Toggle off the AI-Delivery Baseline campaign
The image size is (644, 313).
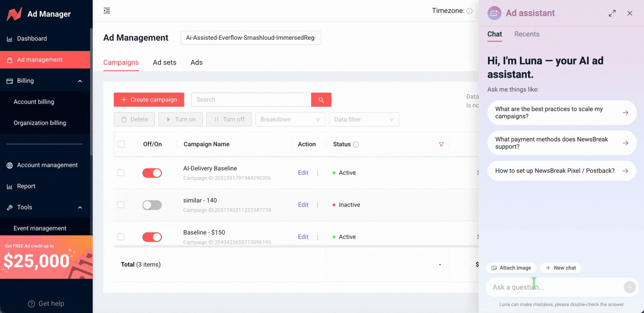(152, 173)
